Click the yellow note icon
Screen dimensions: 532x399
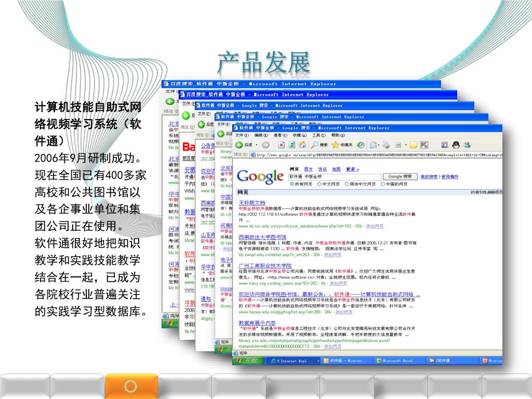(x=414, y=145)
